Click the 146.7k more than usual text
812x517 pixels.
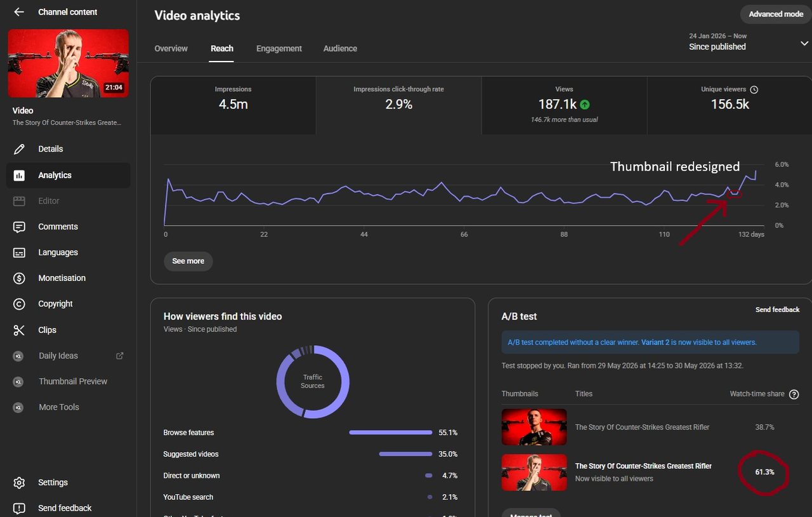(564, 120)
